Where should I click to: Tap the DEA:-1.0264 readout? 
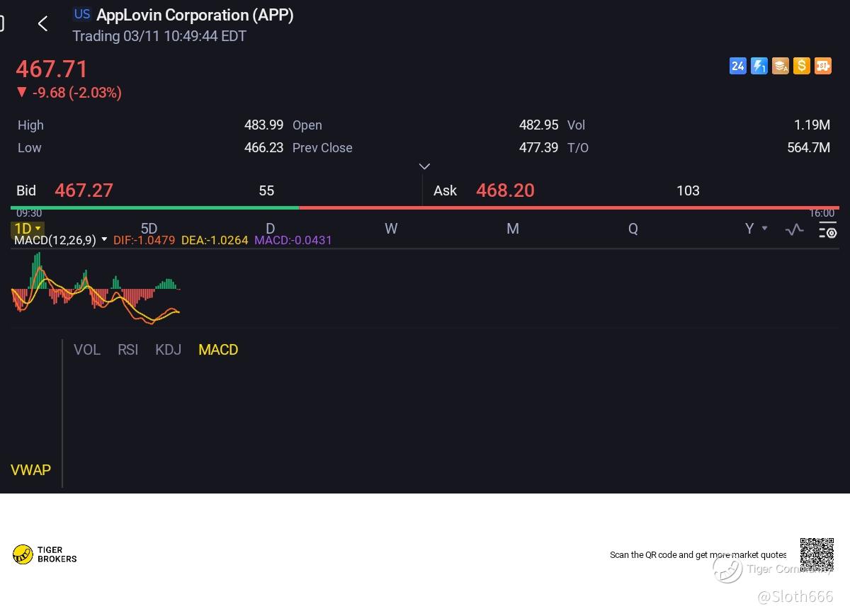(215, 240)
